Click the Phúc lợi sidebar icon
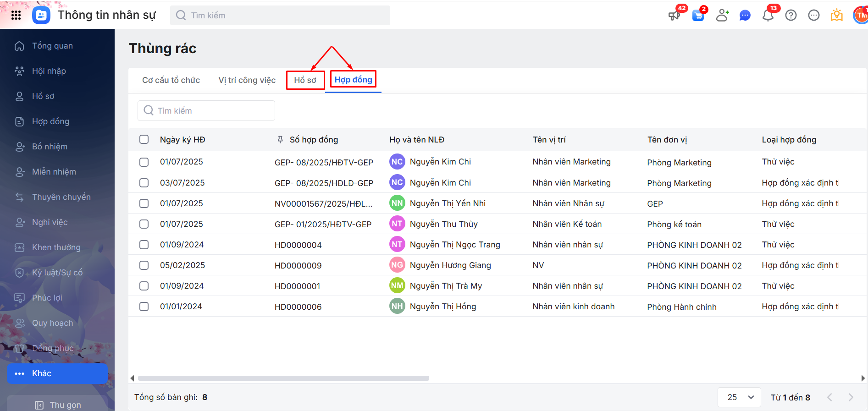This screenshot has width=868, height=411. point(19,298)
